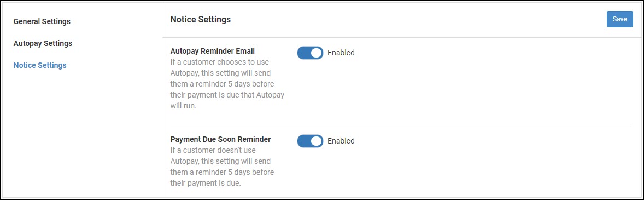Click the Autopay reminder description paragraph
This screenshot has width=644, height=200.
coord(227,84)
